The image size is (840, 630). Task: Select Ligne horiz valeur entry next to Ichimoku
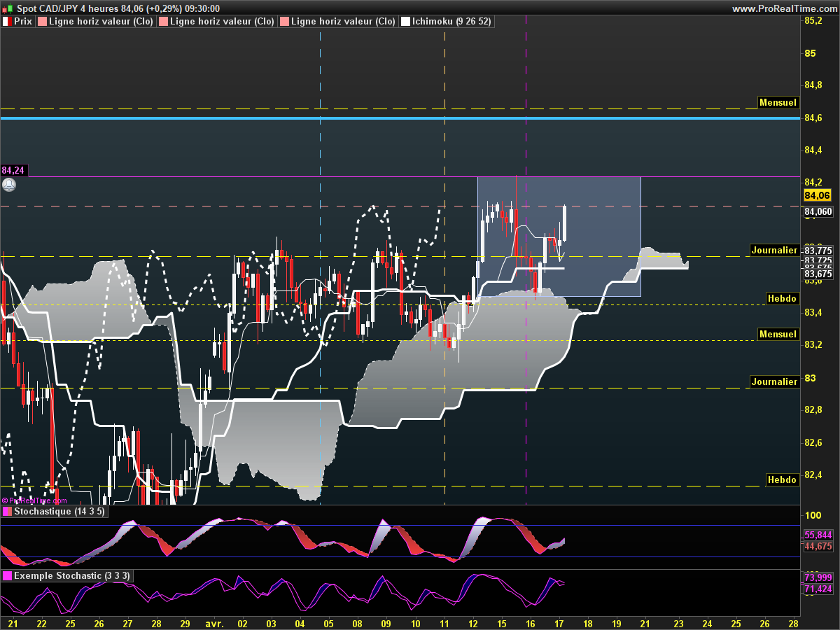338,22
